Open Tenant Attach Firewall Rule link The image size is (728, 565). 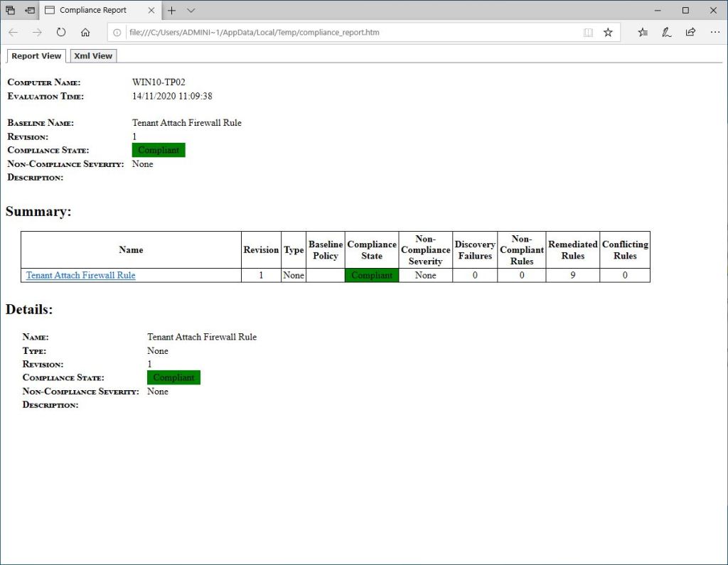coord(80,276)
